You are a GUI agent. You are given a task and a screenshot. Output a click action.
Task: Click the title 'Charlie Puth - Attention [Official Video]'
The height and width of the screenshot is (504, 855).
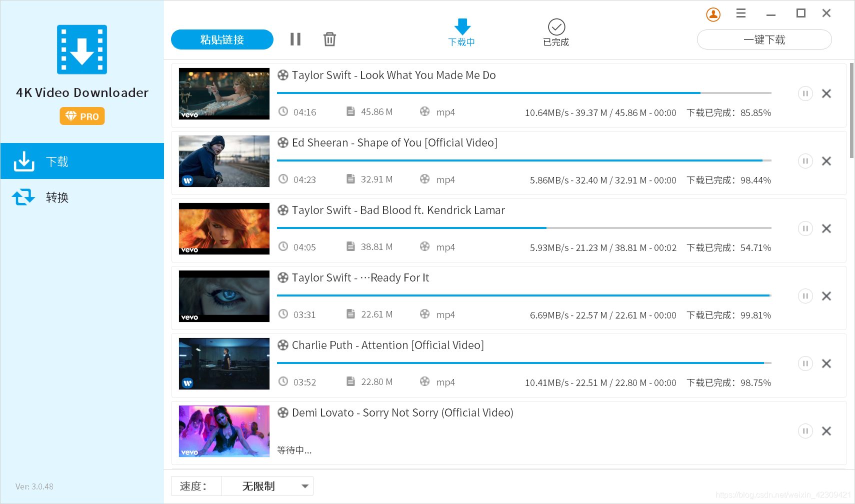(x=388, y=345)
